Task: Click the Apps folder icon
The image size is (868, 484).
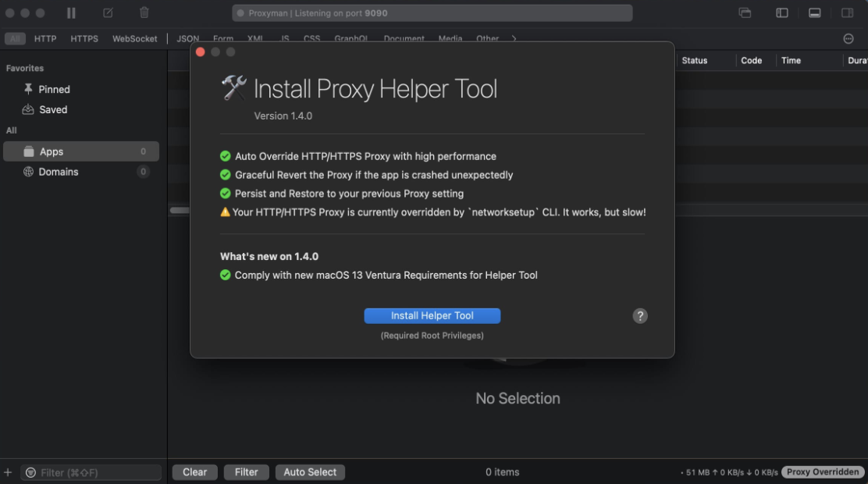Action: (29, 151)
